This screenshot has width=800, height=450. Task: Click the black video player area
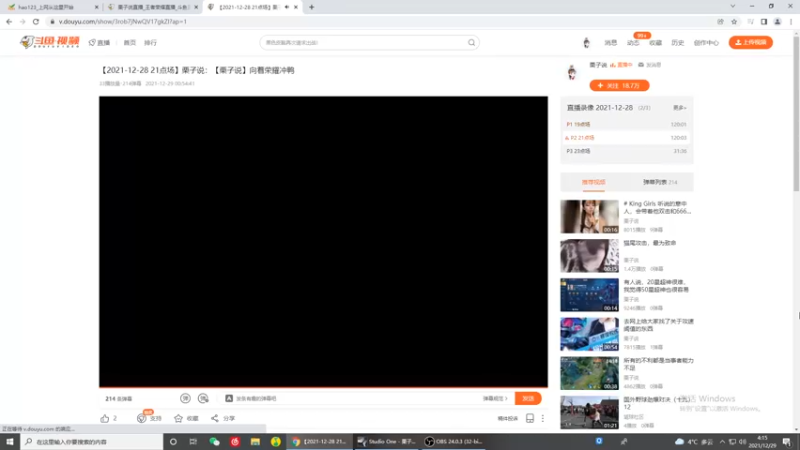323,241
